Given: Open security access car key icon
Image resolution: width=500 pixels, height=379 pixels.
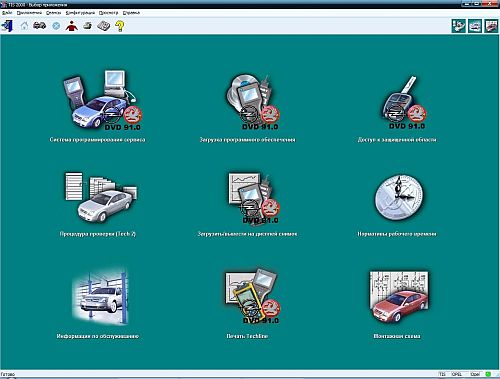Looking at the screenshot, I should point(403,103).
